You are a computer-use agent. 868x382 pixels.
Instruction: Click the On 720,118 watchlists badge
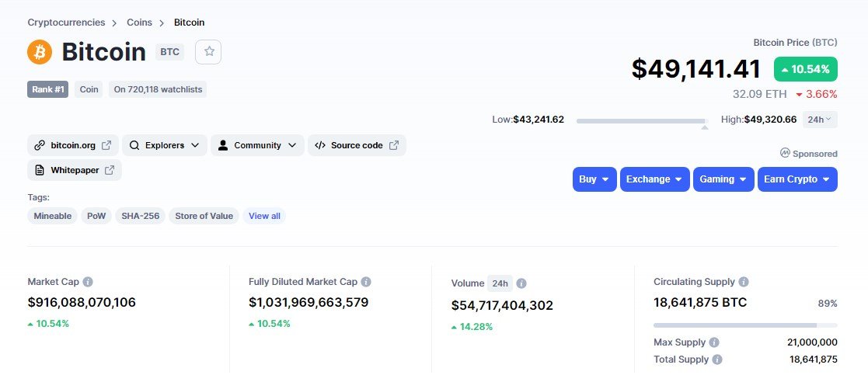coord(158,89)
